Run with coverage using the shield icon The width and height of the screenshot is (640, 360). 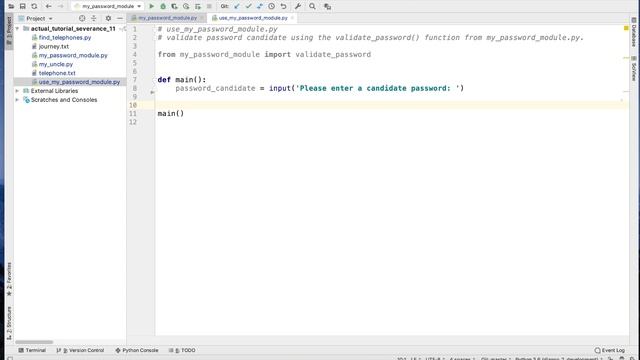(174, 6)
